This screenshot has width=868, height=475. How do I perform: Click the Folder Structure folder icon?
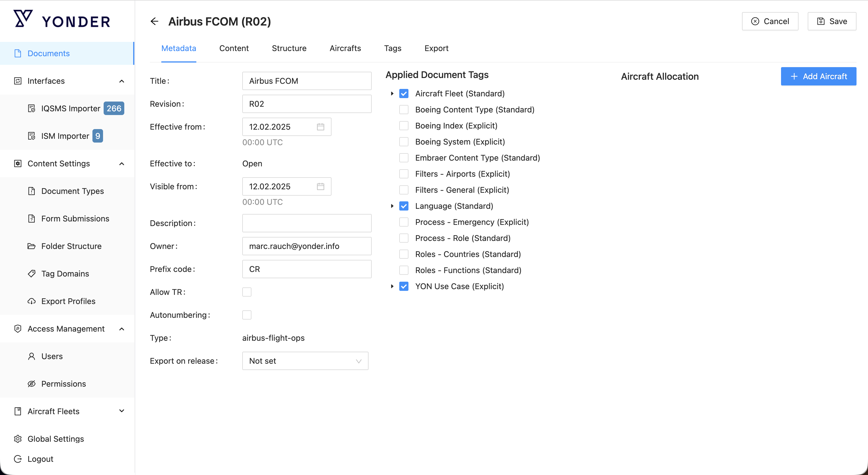(x=32, y=246)
